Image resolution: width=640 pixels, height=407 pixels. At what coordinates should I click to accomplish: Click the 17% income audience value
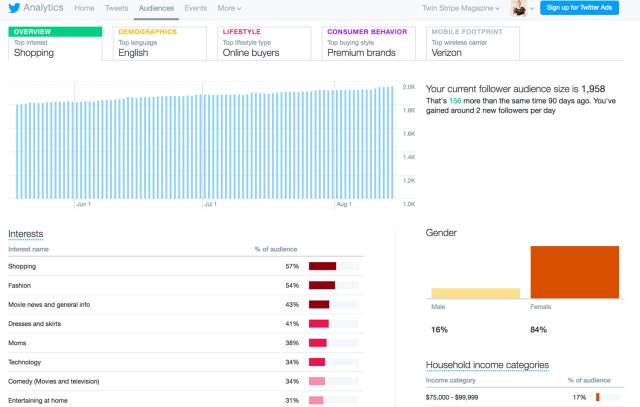pyautogui.click(x=579, y=397)
